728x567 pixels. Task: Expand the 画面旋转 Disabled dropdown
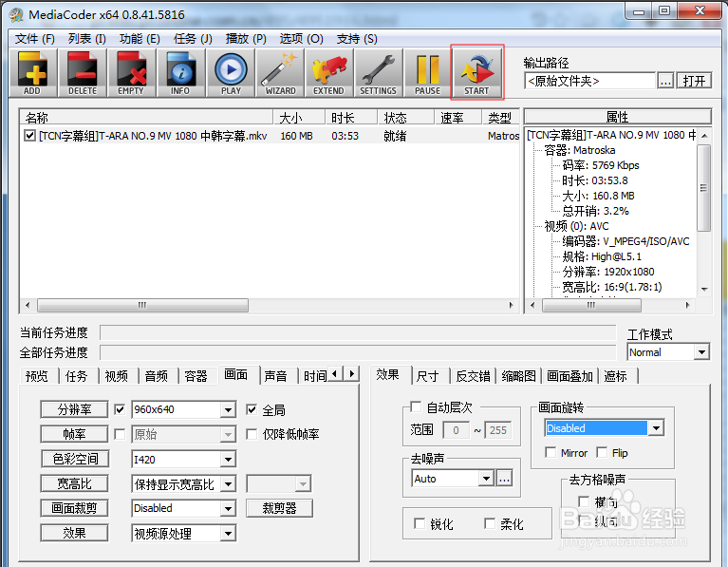[655, 428]
